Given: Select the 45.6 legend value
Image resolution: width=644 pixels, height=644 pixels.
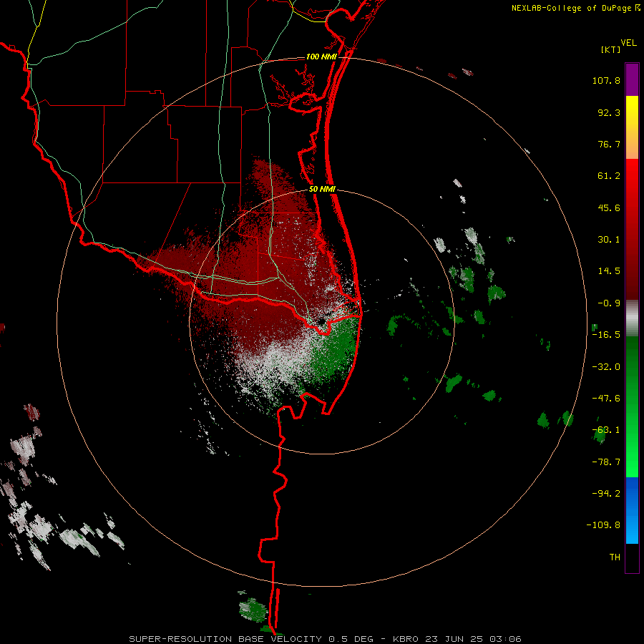Looking at the screenshot, I should [609, 208].
